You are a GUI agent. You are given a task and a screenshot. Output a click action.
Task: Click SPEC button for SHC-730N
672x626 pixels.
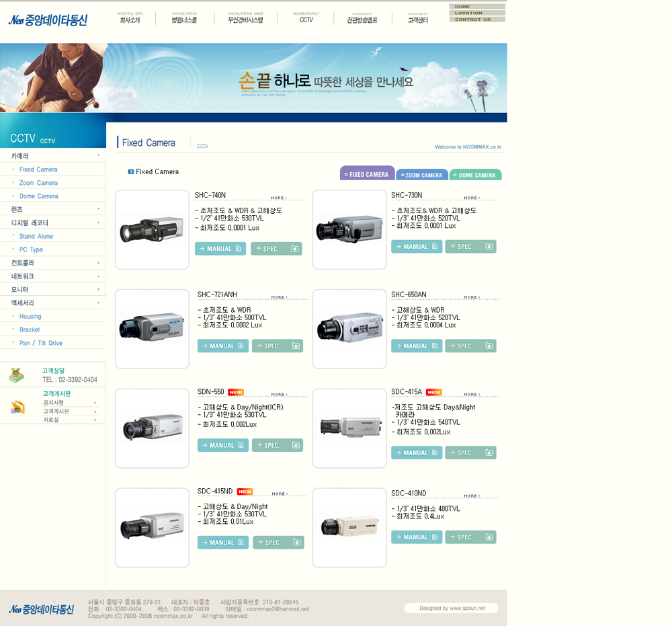point(470,247)
